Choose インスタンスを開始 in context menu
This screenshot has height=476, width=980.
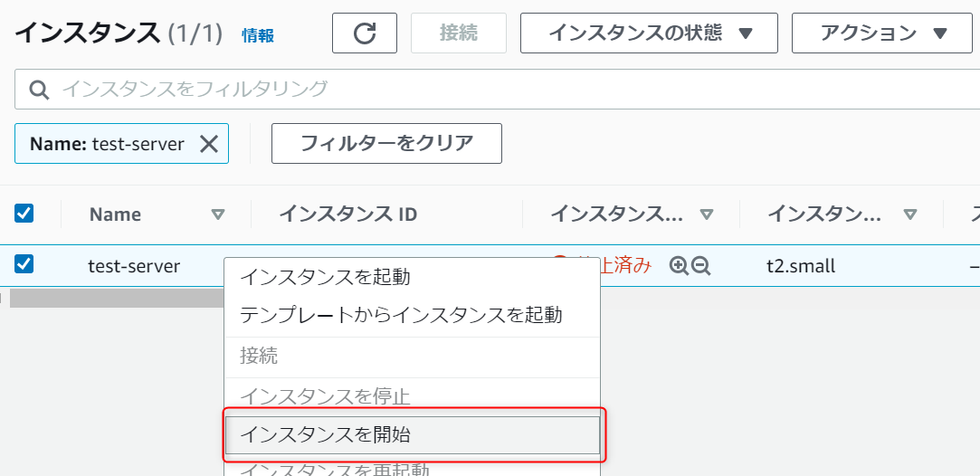(413, 434)
